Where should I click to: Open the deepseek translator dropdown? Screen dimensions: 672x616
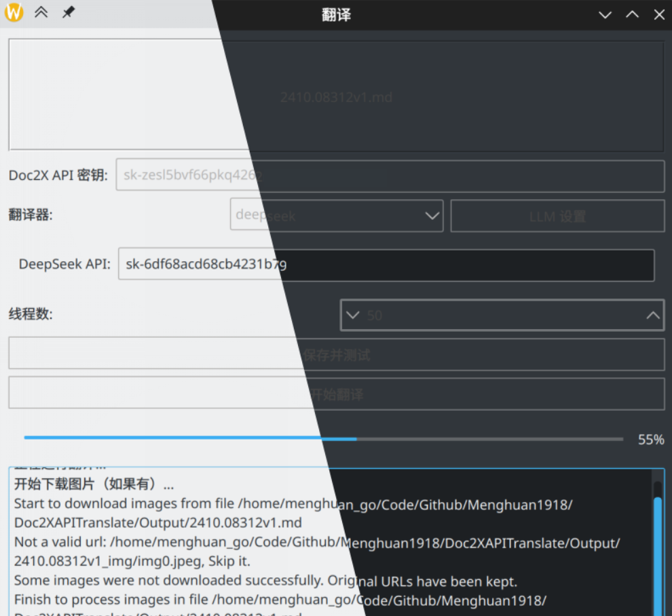337,215
